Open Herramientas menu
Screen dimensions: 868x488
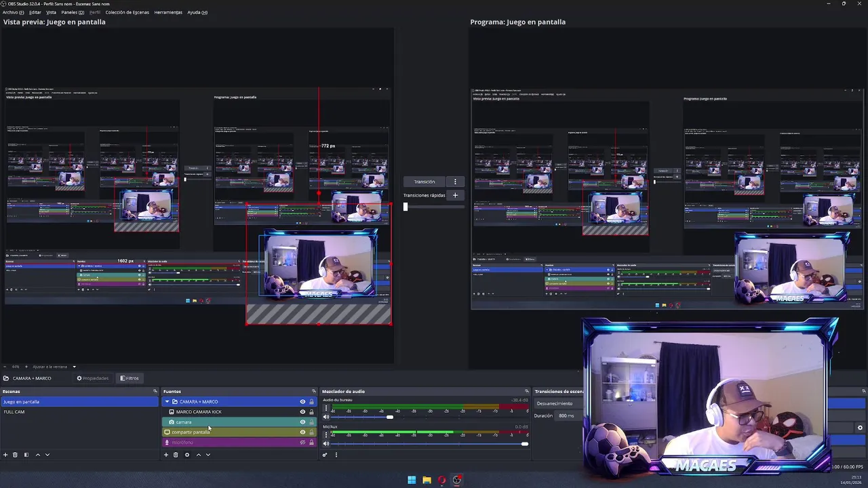coord(168,12)
